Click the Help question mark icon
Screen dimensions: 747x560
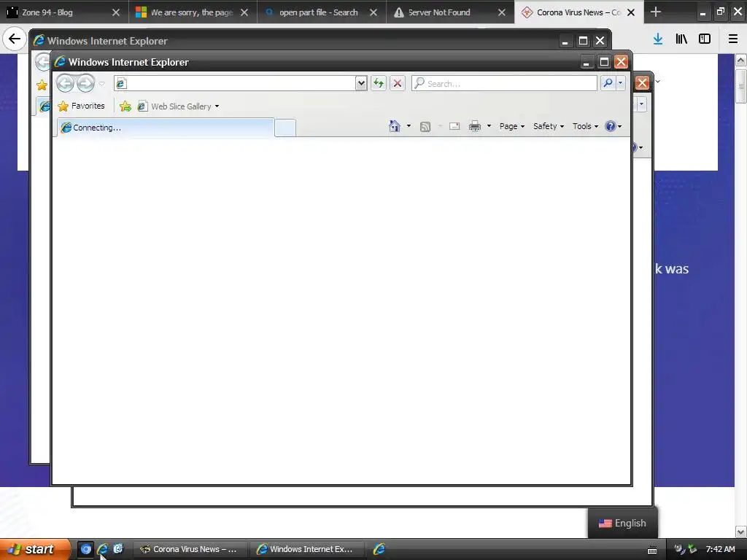tap(611, 126)
